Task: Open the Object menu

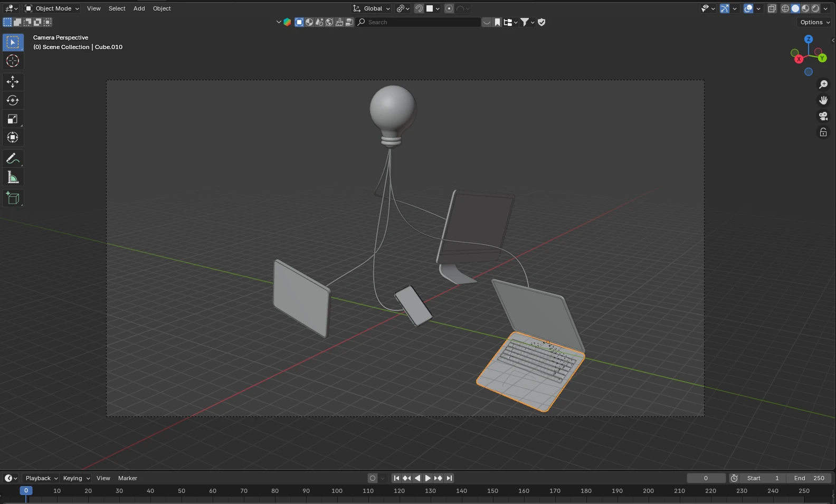Action: 161,8
